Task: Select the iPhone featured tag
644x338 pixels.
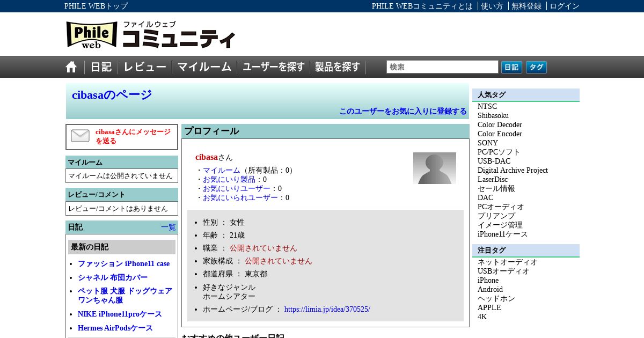Action: coord(488,280)
